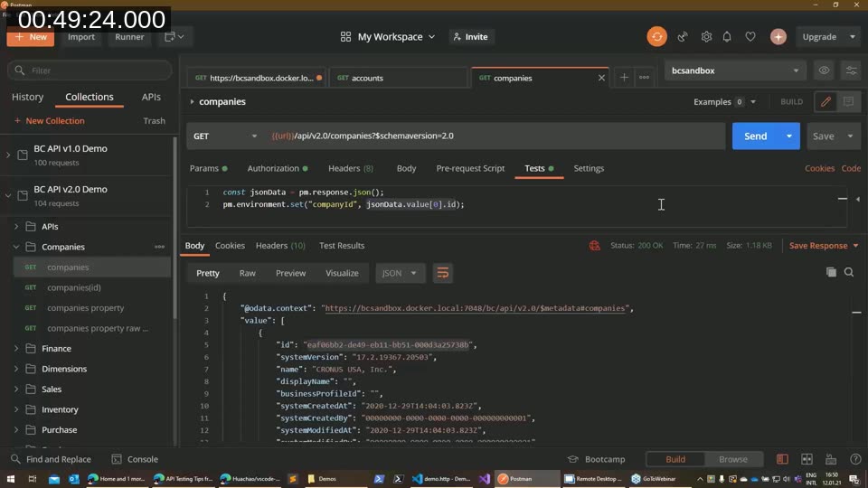Collapse the BC API v2.0 Demo collection
The image size is (868, 488).
pyautogui.click(x=8, y=195)
